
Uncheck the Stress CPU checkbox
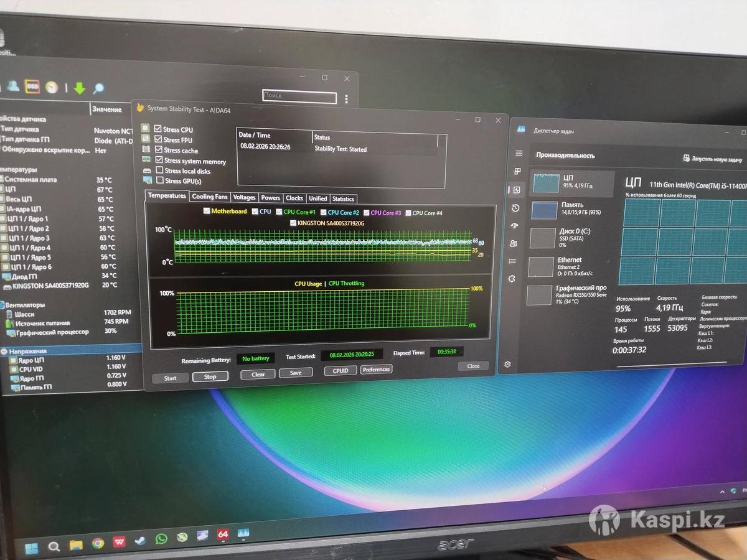(x=158, y=129)
